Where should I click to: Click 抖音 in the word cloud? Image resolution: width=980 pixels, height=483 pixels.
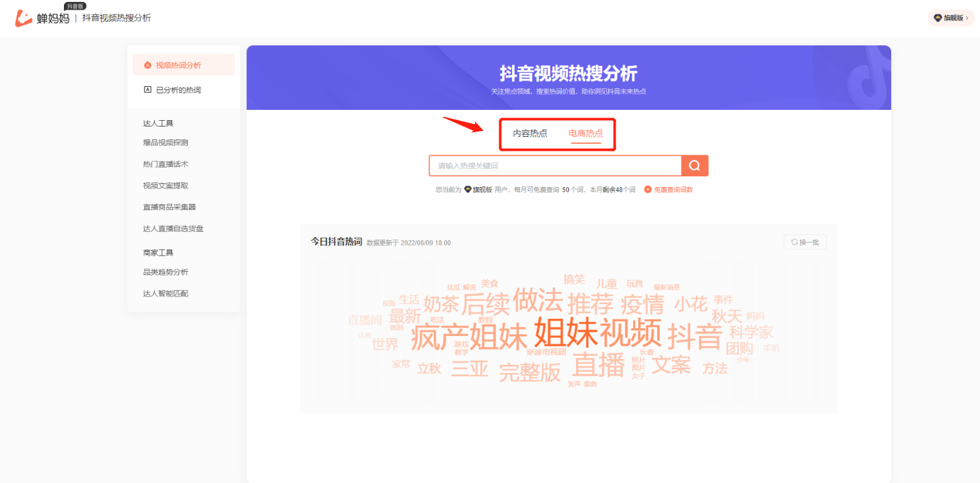point(695,336)
